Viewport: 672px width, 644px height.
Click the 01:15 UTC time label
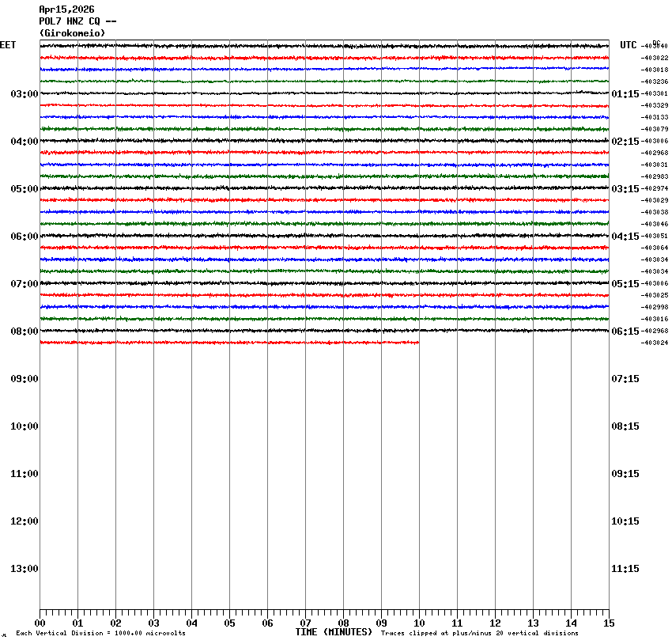625,94
